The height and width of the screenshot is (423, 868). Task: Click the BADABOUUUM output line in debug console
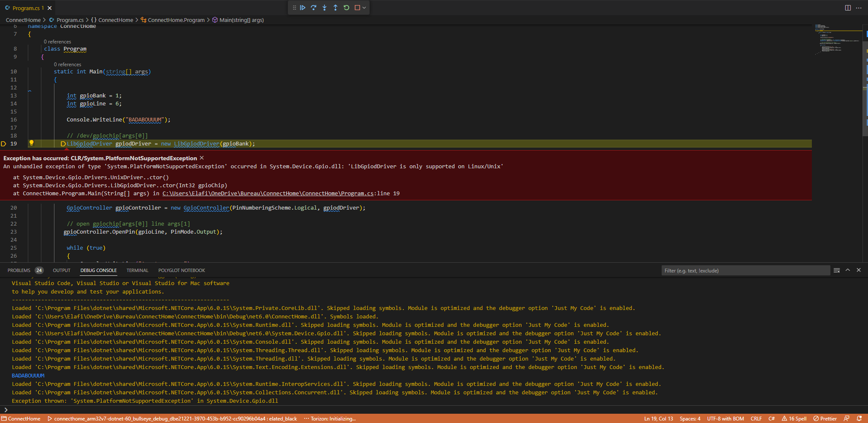pos(28,376)
